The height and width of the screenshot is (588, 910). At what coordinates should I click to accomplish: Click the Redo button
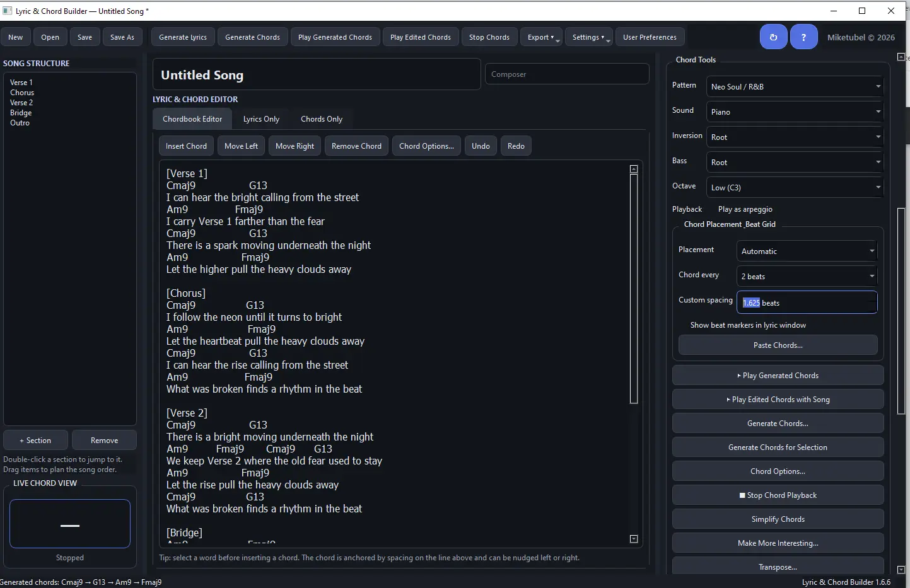tap(516, 146)
